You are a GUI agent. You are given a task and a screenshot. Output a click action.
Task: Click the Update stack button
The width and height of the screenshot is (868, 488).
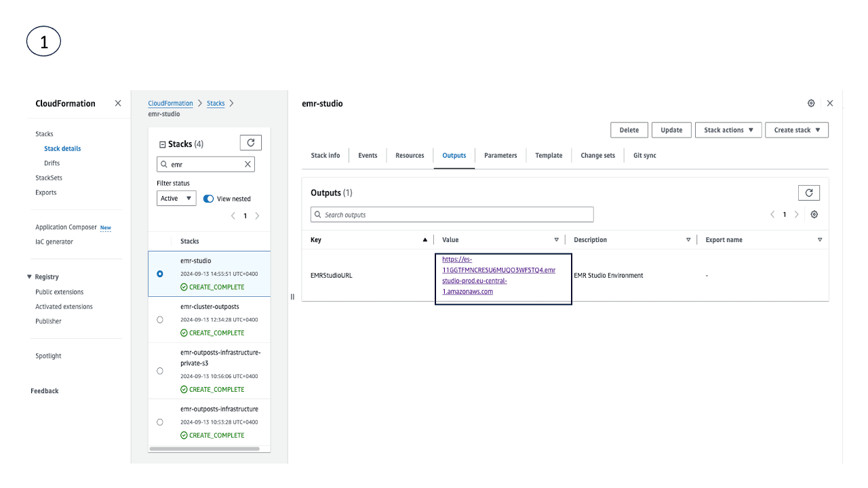[x=671, y=130]
